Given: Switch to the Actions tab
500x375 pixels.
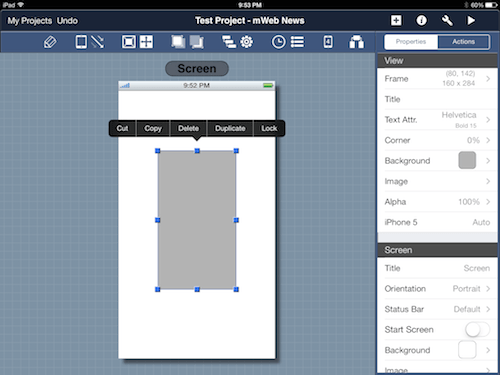Looking at the screenshot, I should point(463,42).
